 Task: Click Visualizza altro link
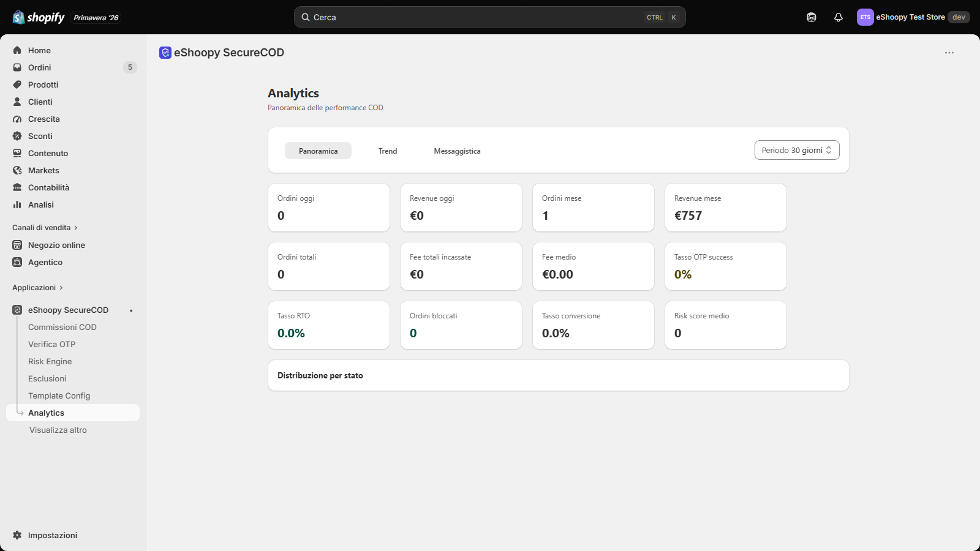(x=58, y=430)
